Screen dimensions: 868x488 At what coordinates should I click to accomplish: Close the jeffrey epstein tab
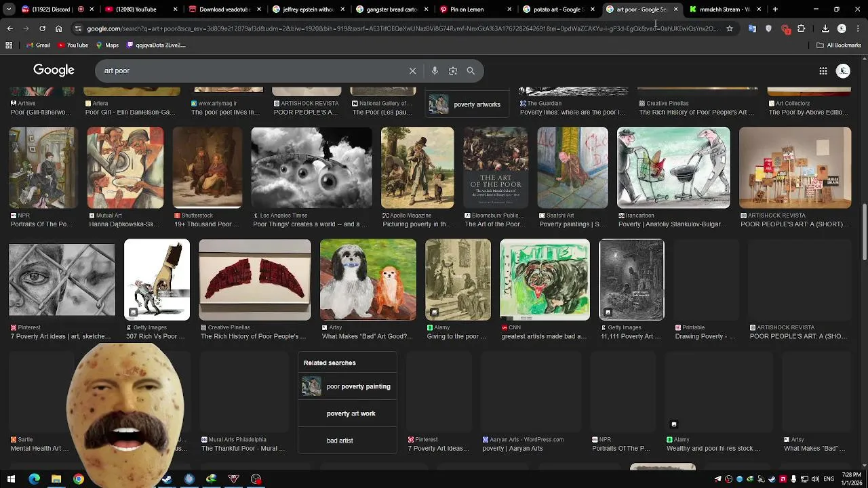point(341,9)
